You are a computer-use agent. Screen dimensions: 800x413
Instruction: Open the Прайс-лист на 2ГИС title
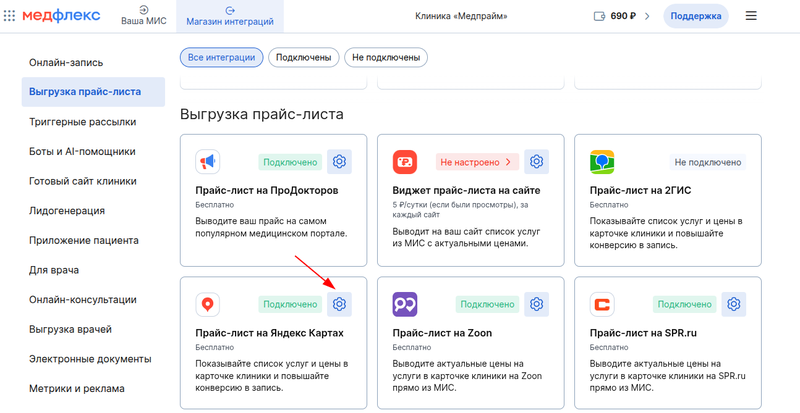tap(641, 191)
